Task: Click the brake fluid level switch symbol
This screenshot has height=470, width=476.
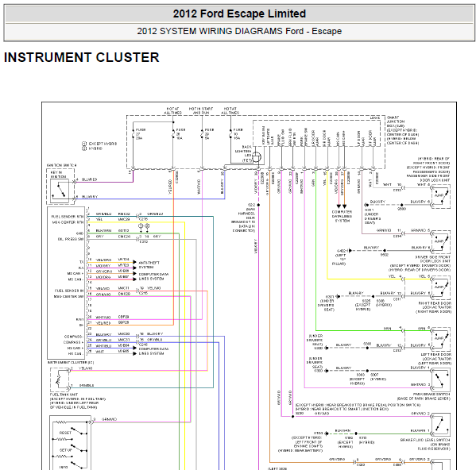Action: coord(440,425)
